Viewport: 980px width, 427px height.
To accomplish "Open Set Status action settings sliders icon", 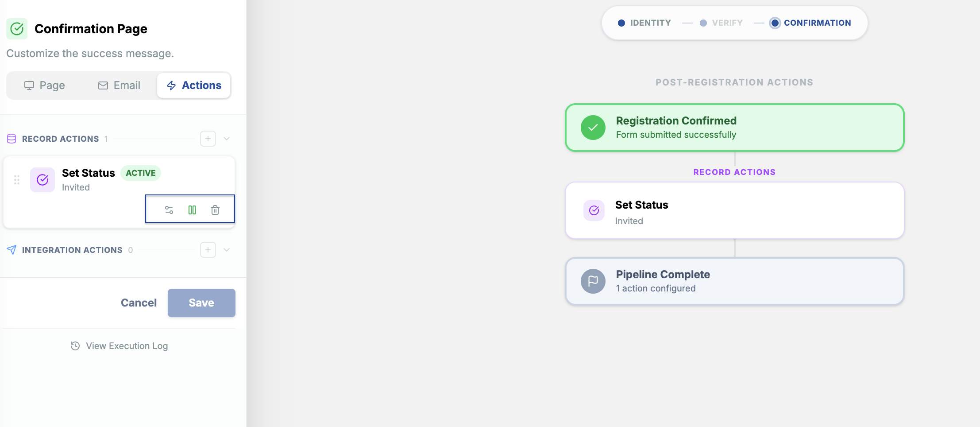I will coord(169,210).
